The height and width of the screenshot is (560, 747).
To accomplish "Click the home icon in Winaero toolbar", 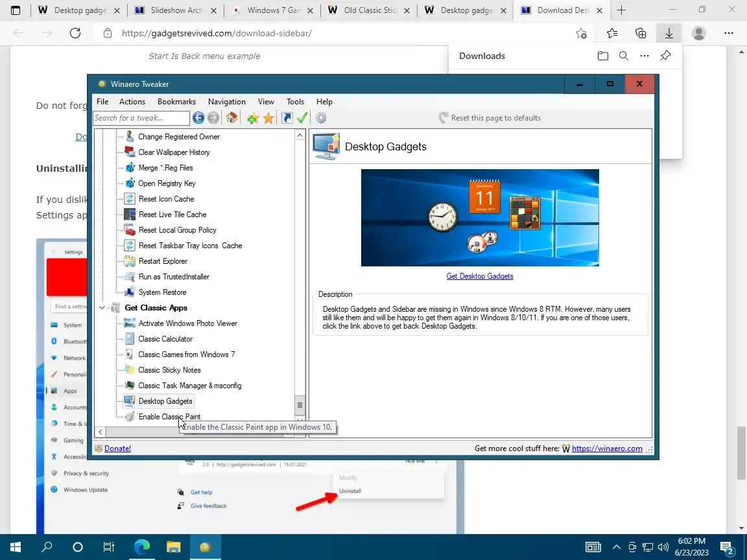I will tap(231, 117).
